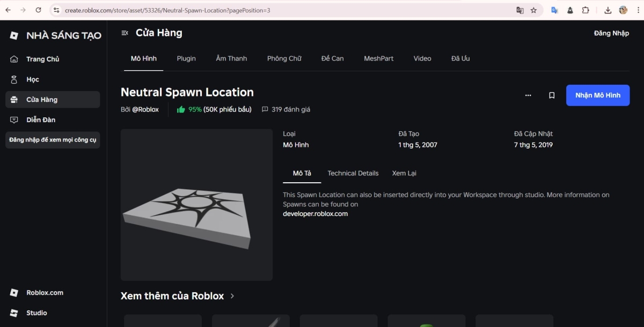Select the Học icon in the sidebar
Viewport: 644px width, 327px height.
coord(14,79)
